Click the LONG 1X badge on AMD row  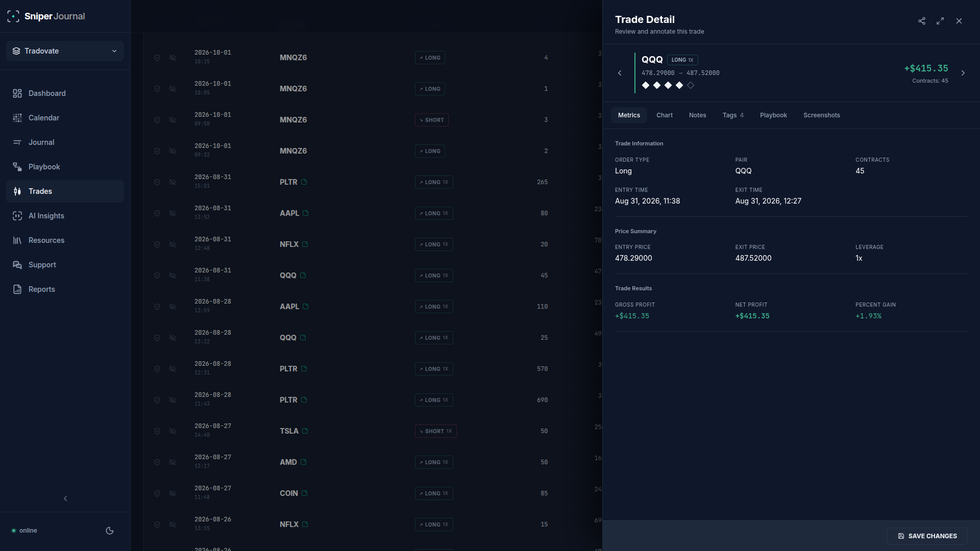click(434, 462)
